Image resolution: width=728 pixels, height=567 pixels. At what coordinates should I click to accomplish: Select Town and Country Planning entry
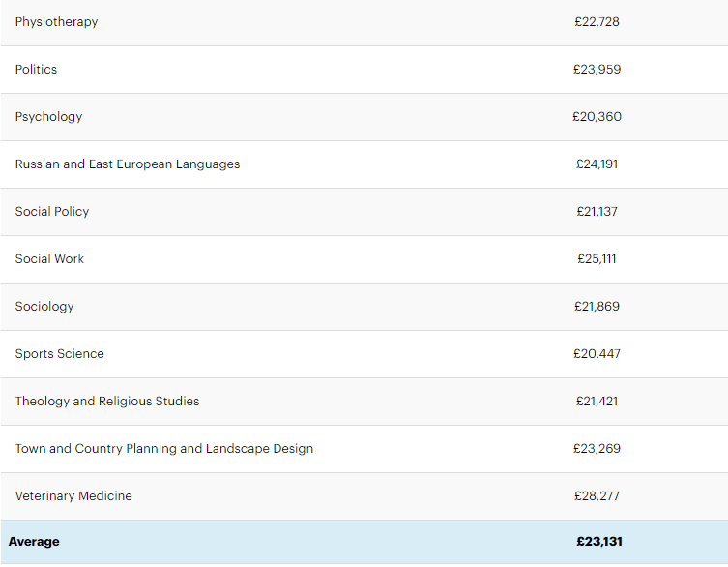click(x=164, y=448)
